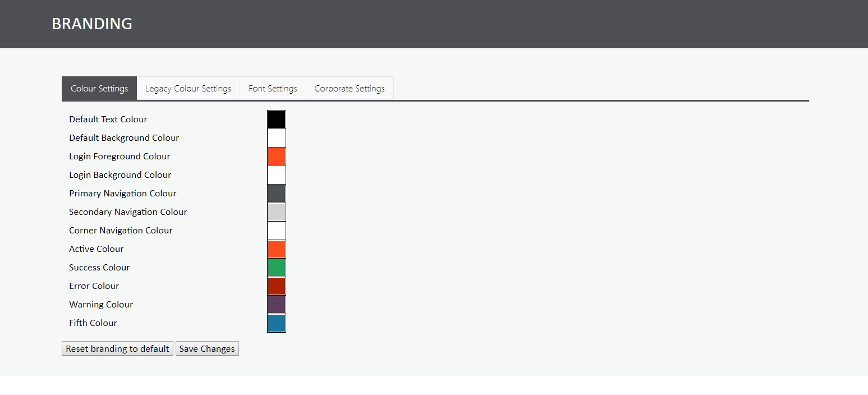Viewport: 868px width, 395px height.
Task: Edit the Active Colour swatch
Action: [277, 249]
